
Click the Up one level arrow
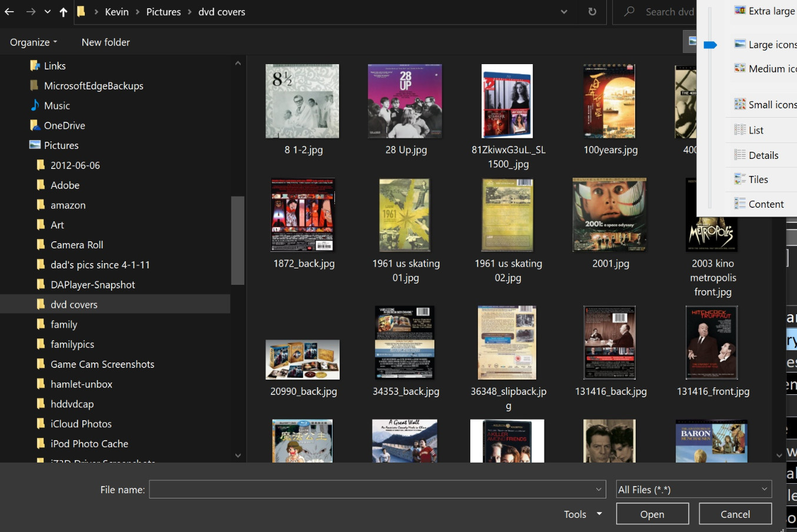point(63,12)
